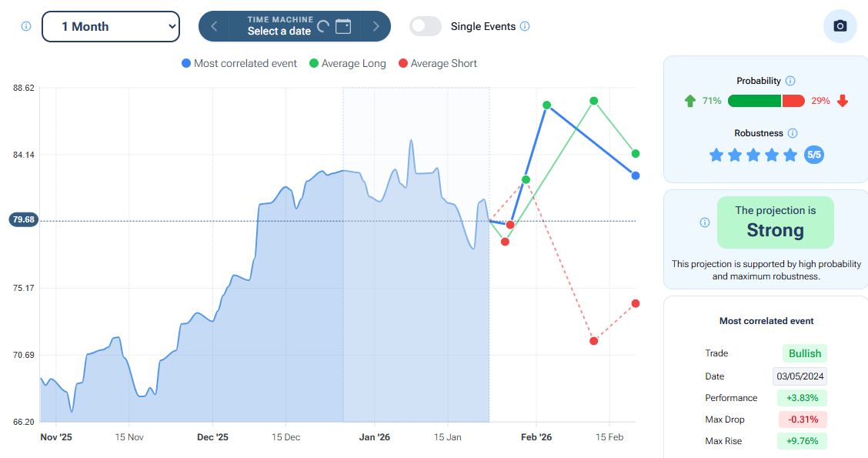The width and height of the screenshot is (868, 458).
Task: Click the Probability info icon
Action: click(x=790, y=81)
